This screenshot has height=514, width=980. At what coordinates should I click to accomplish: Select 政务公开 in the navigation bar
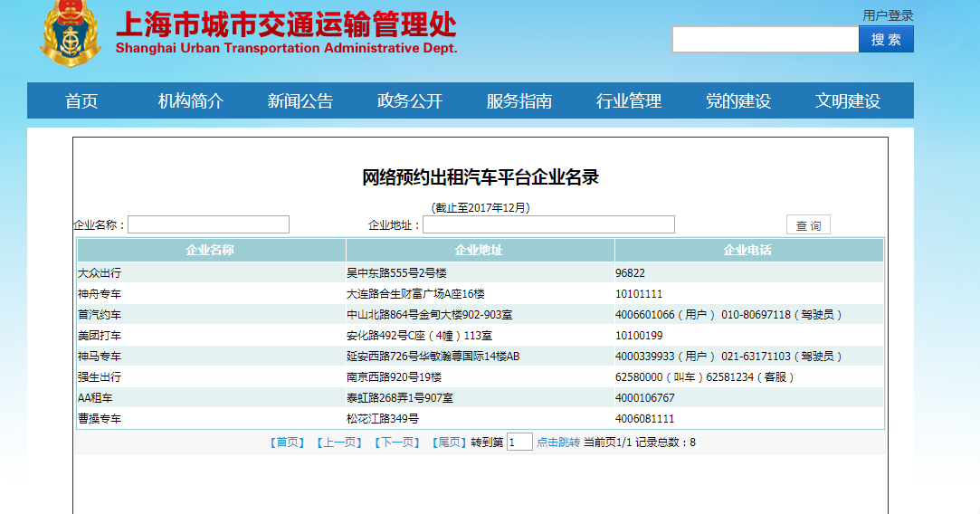coord(409,100)
